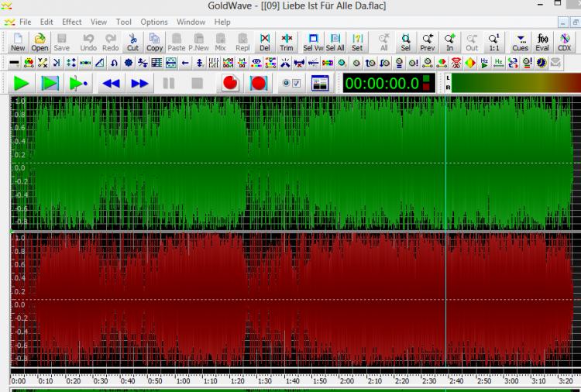This screenshot has width=581, height=392.
Task: Click the CDX toolbar button
Action: tap(564, 42)
